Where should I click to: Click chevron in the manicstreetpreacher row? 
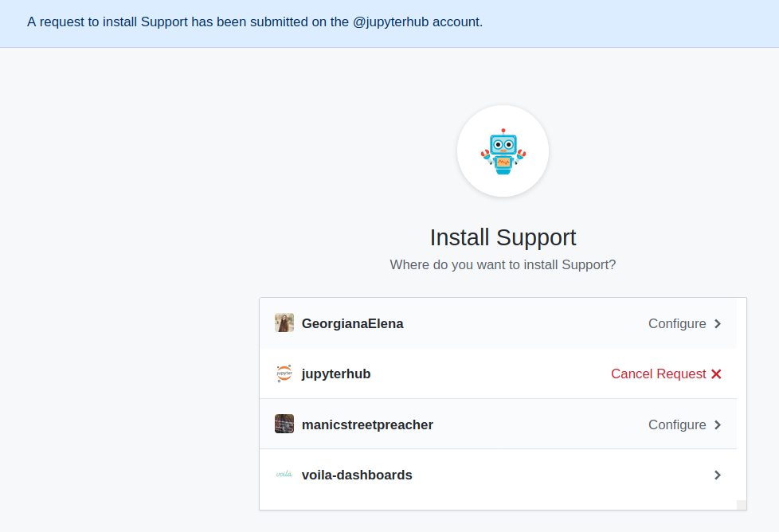point(718,424)
